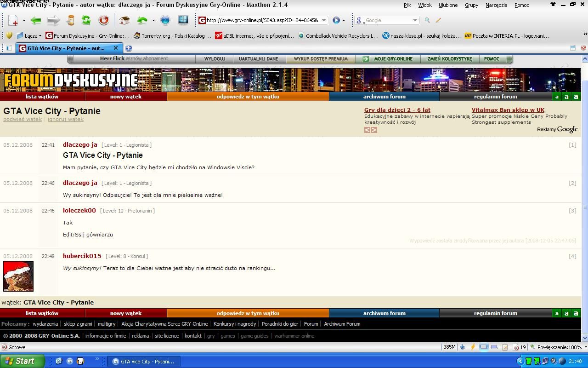Screen dimensions: 588x368
Task: Open the 'Gry dla dzieci 2 - 6 lat' ad link
Action: [397, 110]
